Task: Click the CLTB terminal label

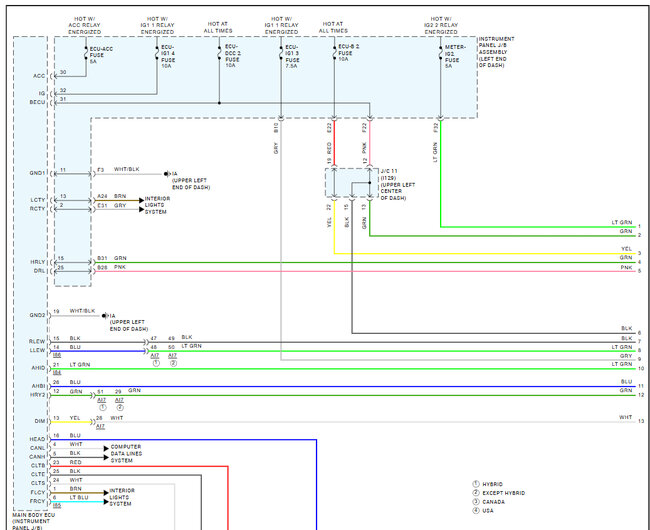Action: click(x=38, y=465)
